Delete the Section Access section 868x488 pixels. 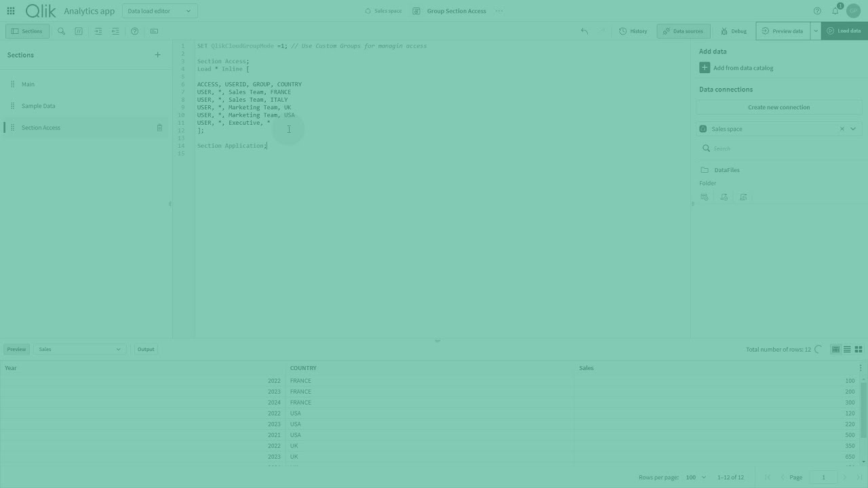(x=159, y=127)
